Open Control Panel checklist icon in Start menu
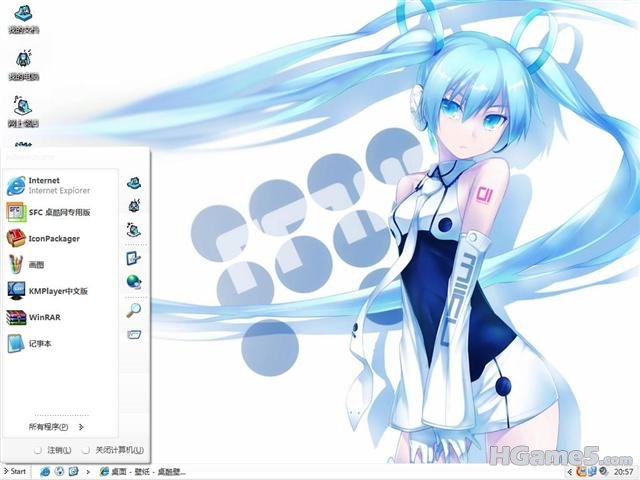Screen dimensions: 640x480 click(x=133, y=258)
